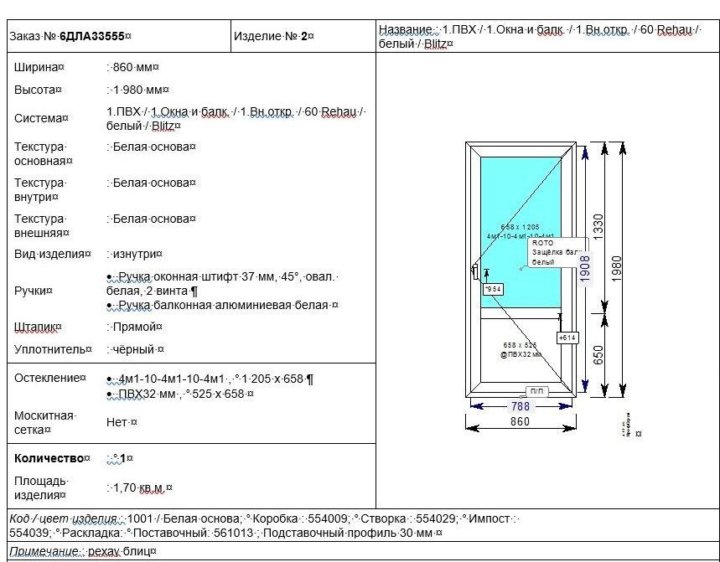Image resolution: width=720 pixels, height=562 pixels.
Task: Click the Москитная сетка value Нет
Action: click(121, 422)
